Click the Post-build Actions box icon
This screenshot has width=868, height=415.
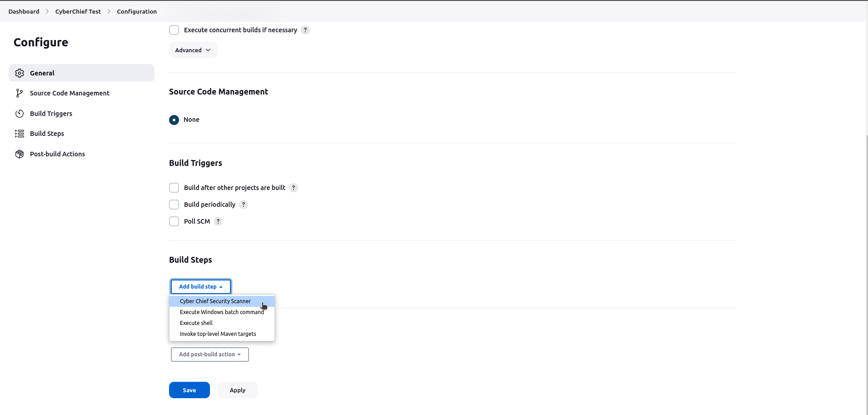tap(20, 154)
